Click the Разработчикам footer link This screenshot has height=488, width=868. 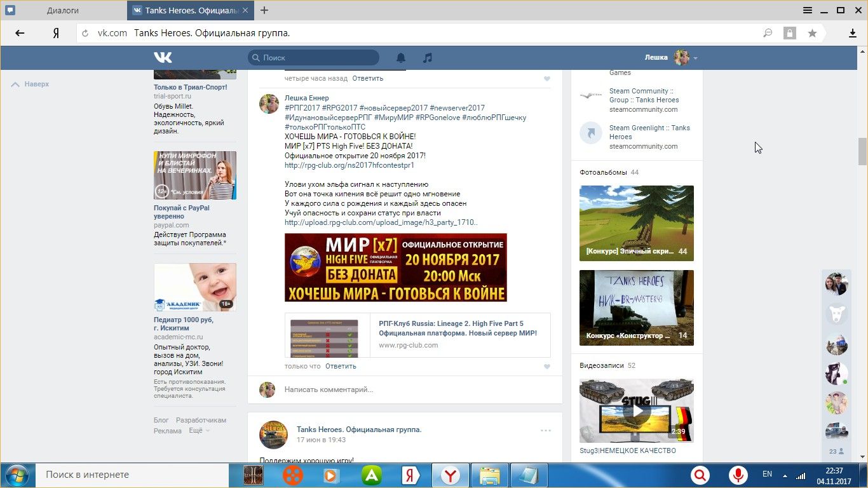click(x=201, y=421)
